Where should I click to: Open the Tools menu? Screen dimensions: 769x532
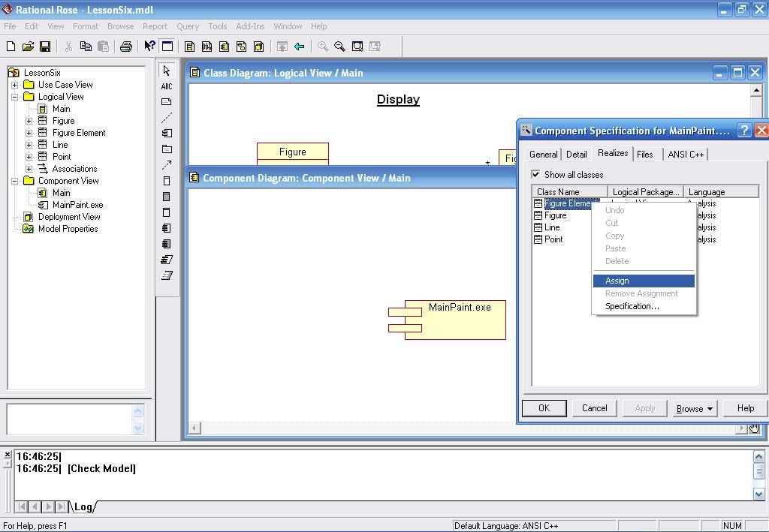click(217, 26)
